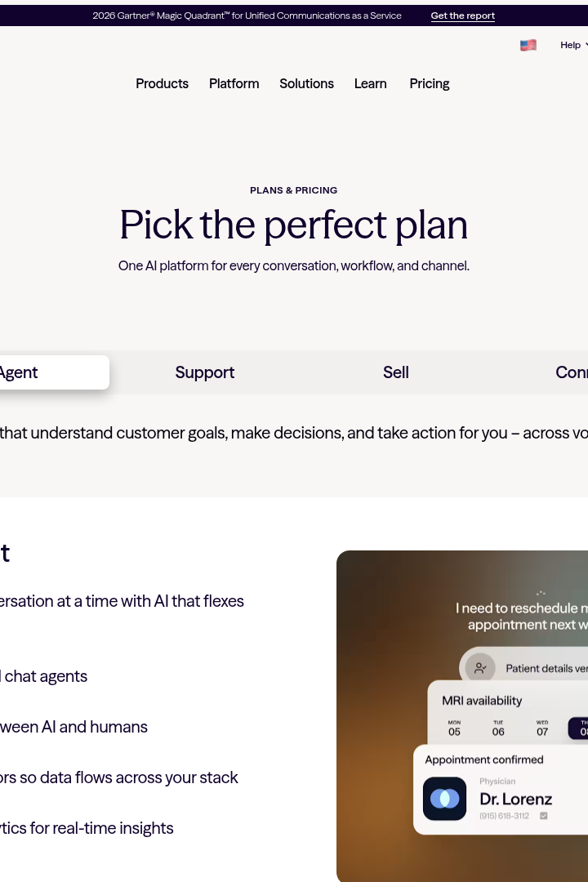Click the sparkle dots above reschedule message
588x882 pixels.
pos(541,593)
